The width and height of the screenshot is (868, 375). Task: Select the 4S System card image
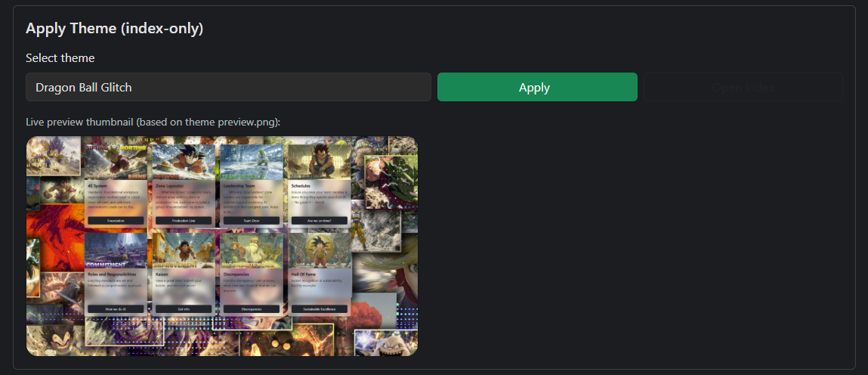[x=116, y=162]
